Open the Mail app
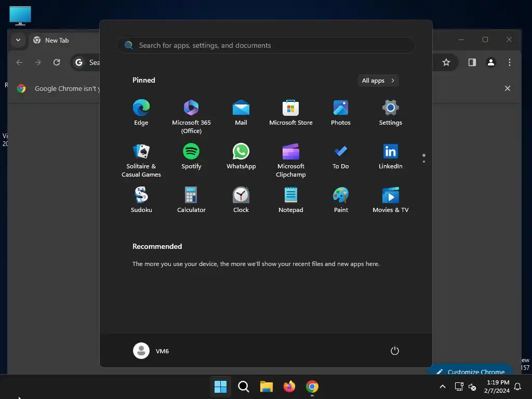This screenshot has height=399, width=532. (241, 113)
